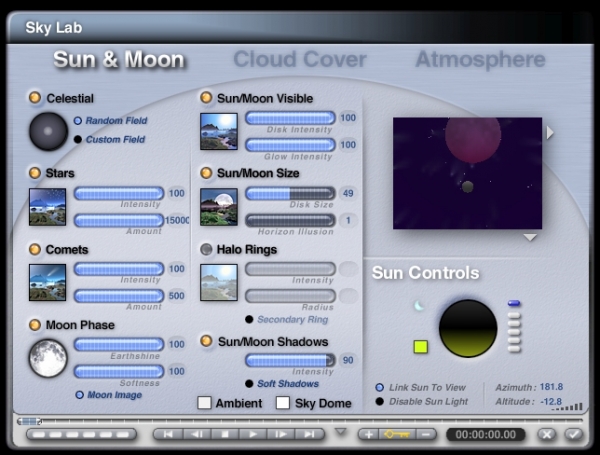This screenshot has height=455, width=600.
Task: Click the Stars preview thumbnail
Action: pyautogui.click(x=47, y=207)
